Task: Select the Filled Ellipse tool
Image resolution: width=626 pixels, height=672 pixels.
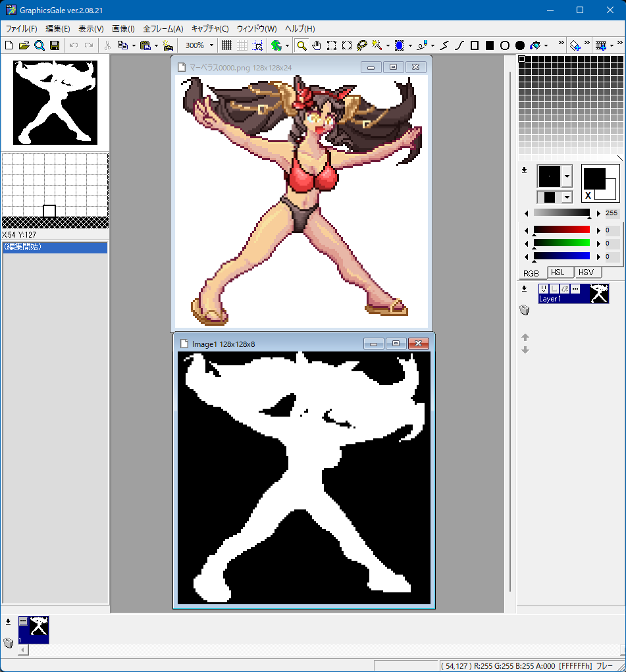Action: (x=520, y=45)
